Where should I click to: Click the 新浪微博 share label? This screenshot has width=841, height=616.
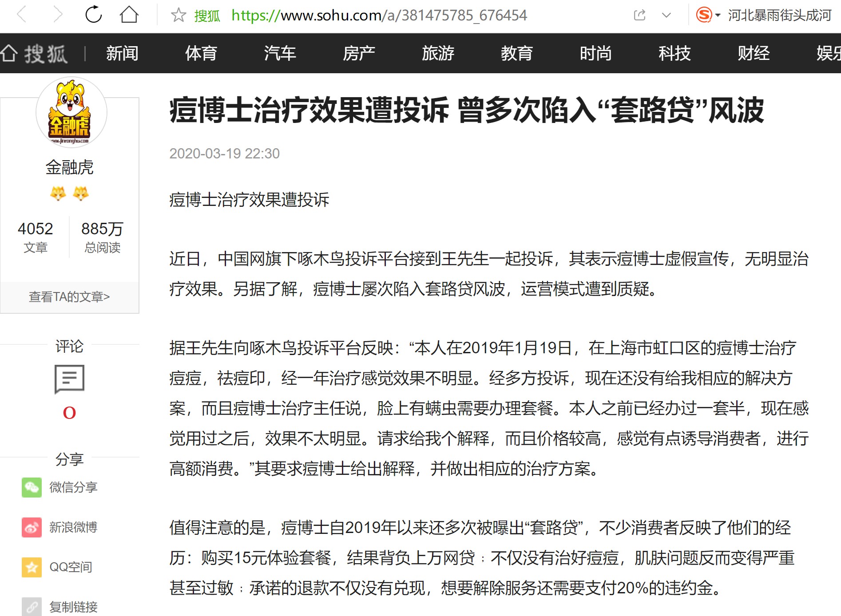73,527
